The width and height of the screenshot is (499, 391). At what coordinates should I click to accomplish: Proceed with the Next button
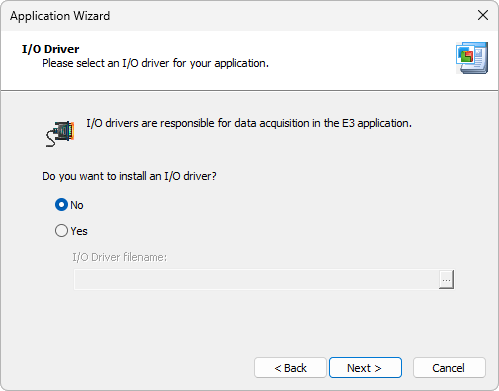[x=365, y=368]
